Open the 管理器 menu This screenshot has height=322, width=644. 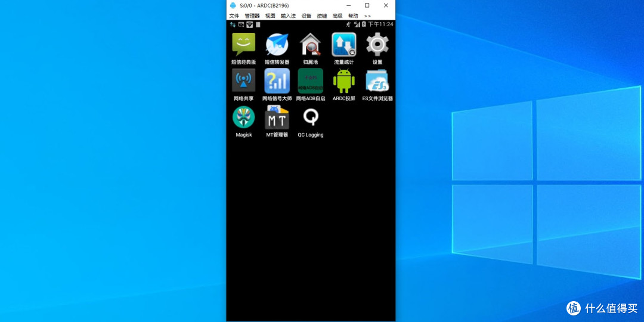(252, 16)
